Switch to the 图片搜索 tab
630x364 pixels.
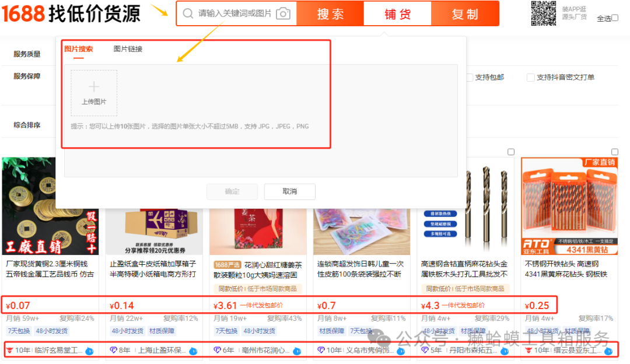click(x=79, y=49)
